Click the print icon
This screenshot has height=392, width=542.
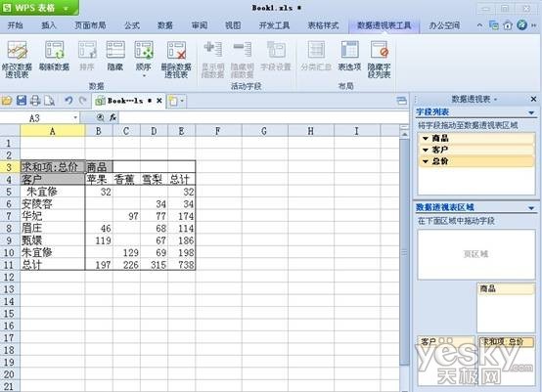pyautogui.click(x=35, y=101)
